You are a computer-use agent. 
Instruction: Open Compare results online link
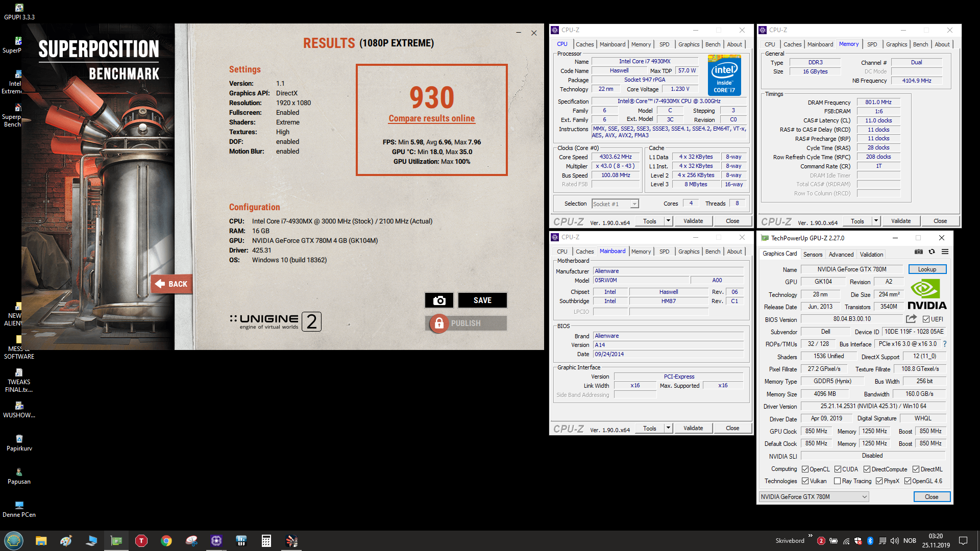coord(432,118)
